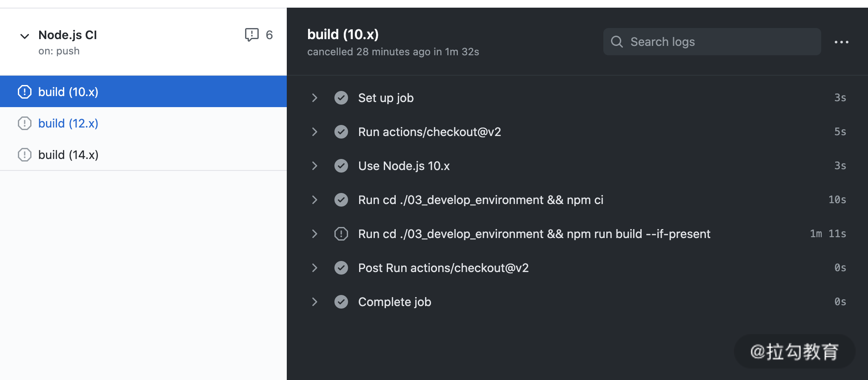This screenshot has width=868, height=380.
Task: Open the Node.js CI workflow title
Action: (x=68, y=35)
